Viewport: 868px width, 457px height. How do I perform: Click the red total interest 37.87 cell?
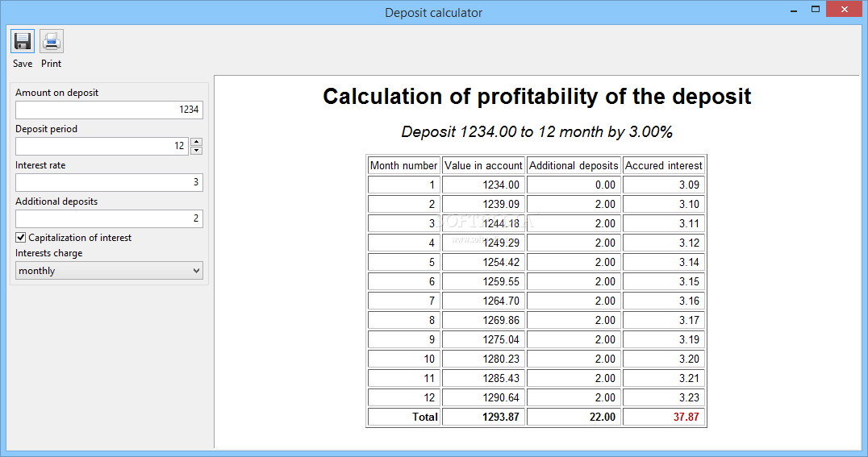point(664,417)
